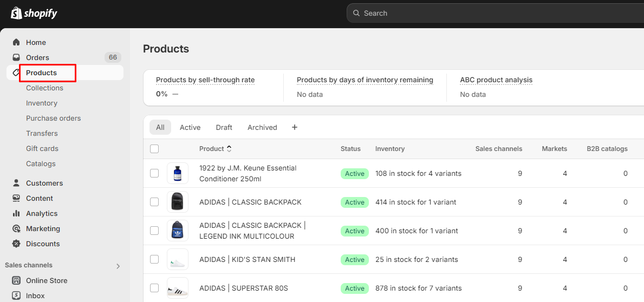Open the ADIDAS | SUPERSTAR 80S product

[x=244, y=288]
